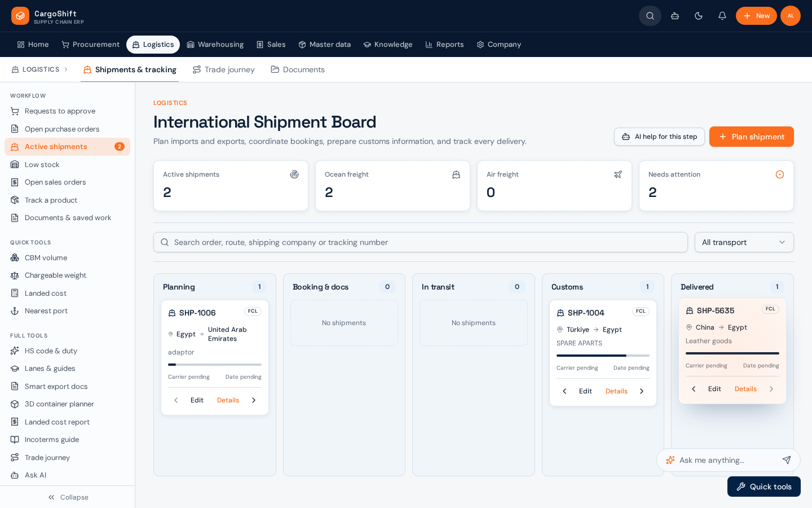Edit shipment SHP-5635
812x508 pixels.
click(714, 389)
